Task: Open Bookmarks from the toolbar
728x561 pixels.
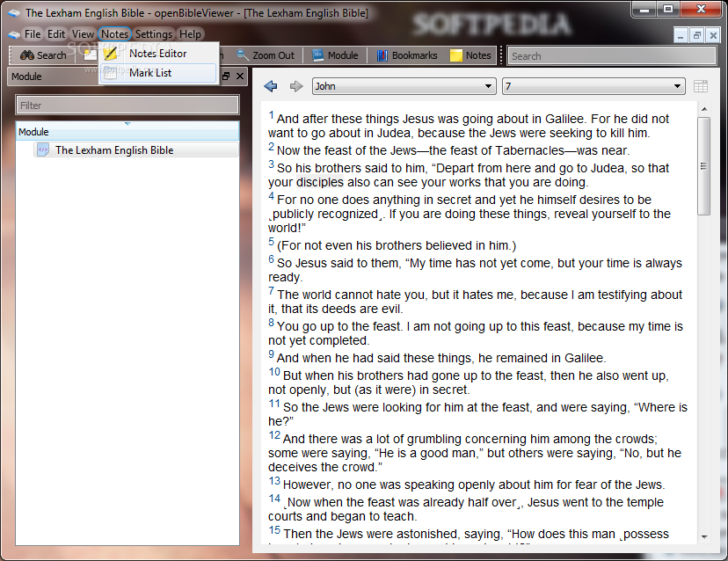Action: [407, 55]
